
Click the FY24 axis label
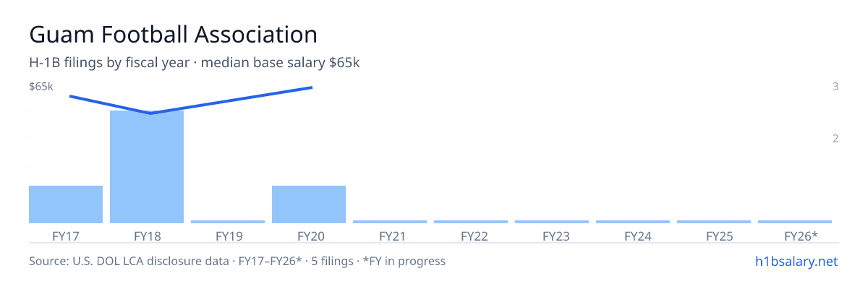click(633, 236)
